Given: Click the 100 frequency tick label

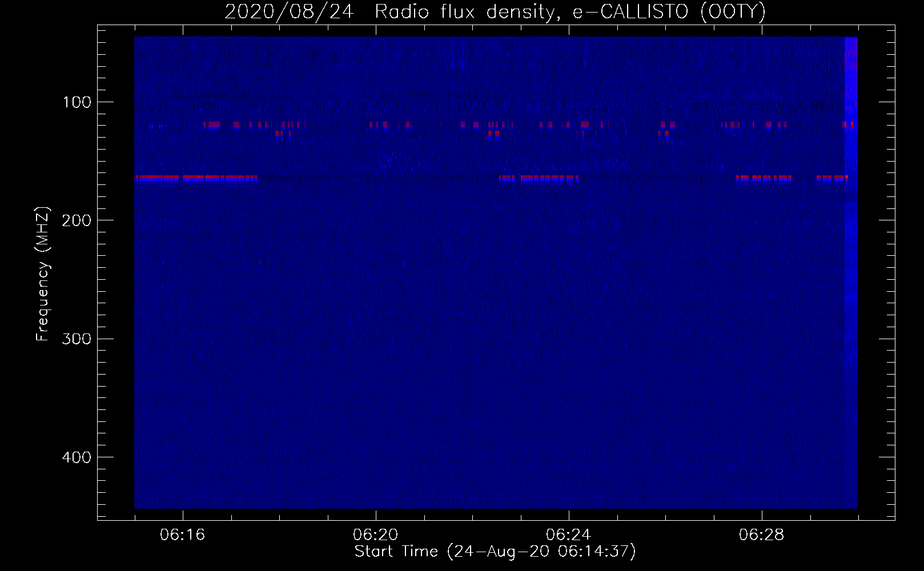Looking at the screenshot, I should tap(77, 102).
